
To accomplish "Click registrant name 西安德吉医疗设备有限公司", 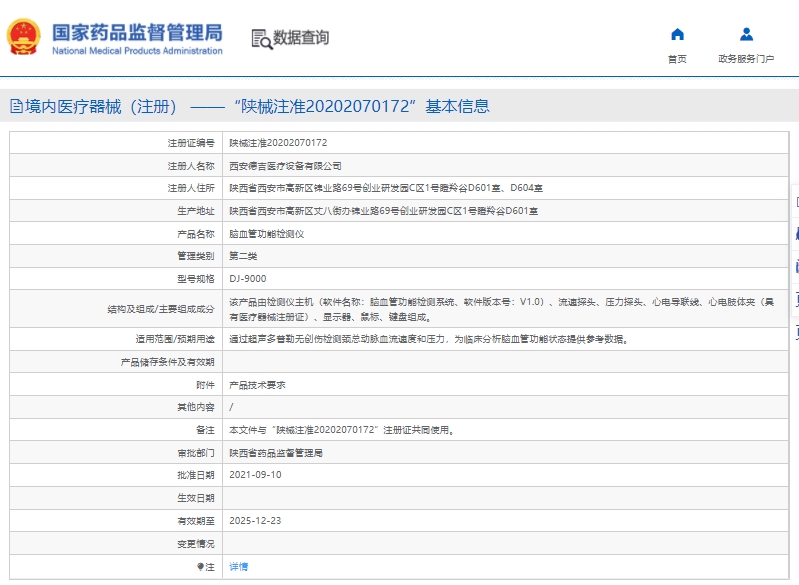I will pos(285,166).
